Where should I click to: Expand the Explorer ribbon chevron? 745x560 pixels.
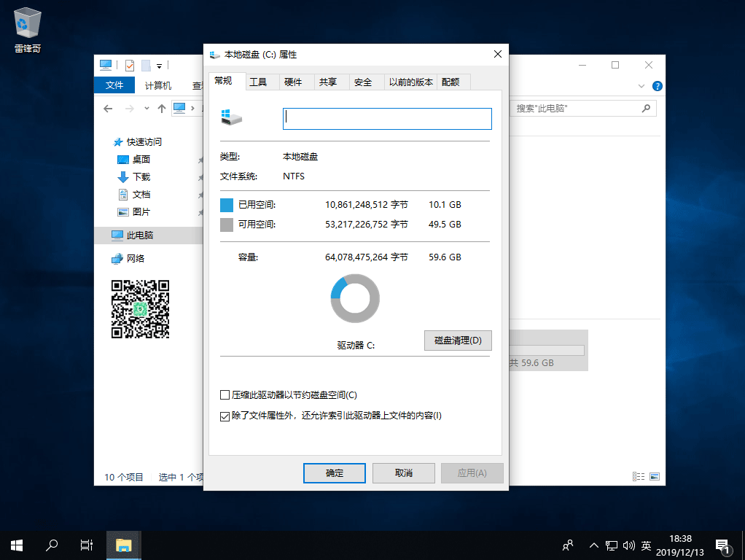tap(642, 86)
